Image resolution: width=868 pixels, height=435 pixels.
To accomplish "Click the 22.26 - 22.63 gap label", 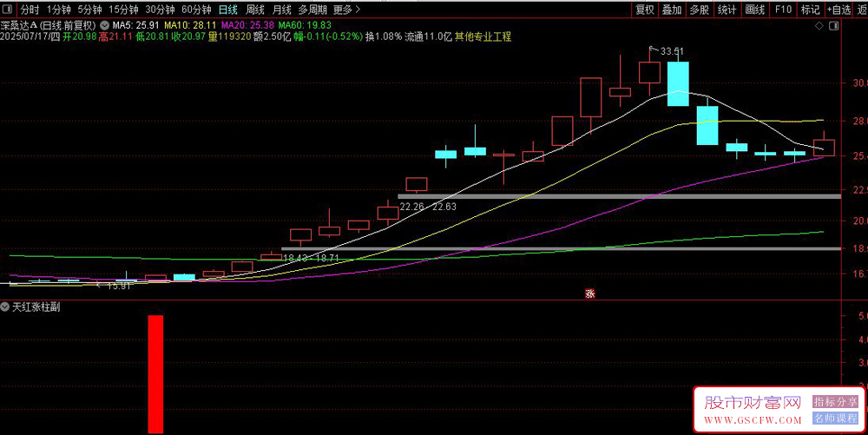I will tap(428, 207).
